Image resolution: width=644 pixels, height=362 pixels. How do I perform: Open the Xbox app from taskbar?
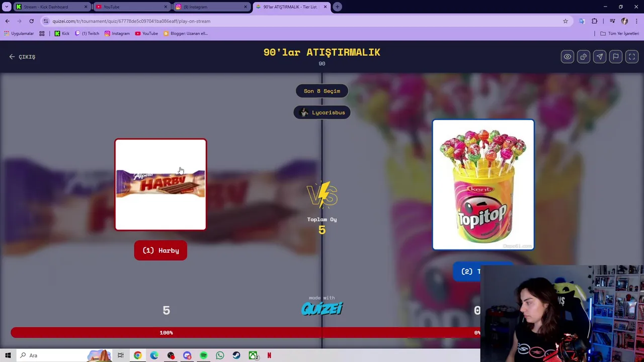coord(253,355)
